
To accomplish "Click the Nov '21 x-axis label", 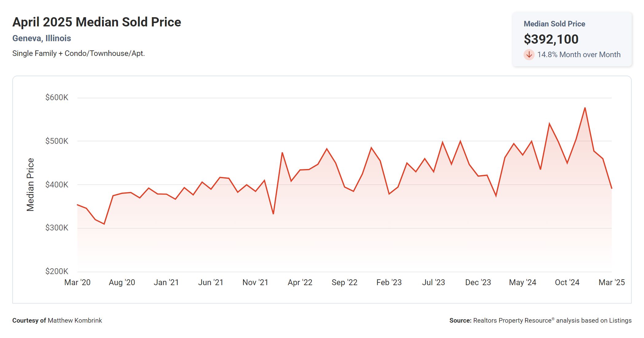I will pos(255,282).
